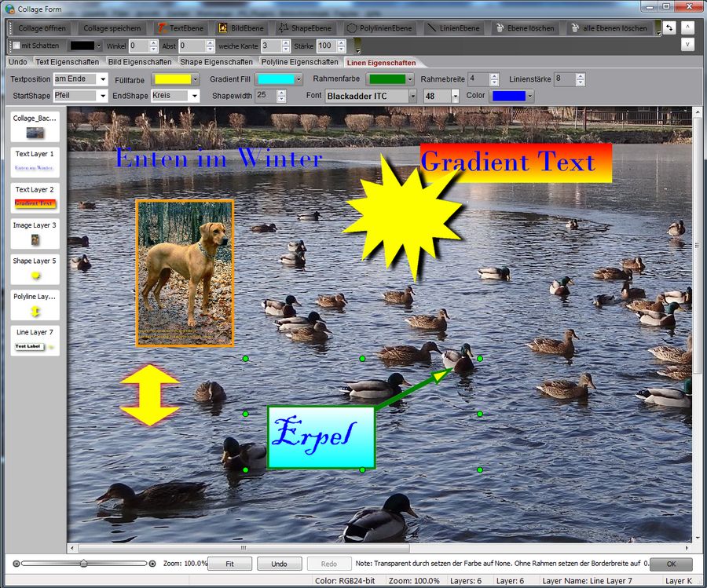Switch to Text Eigenschaften tab
This screenshot has height=588, width=707.
[x=67, y=62]
